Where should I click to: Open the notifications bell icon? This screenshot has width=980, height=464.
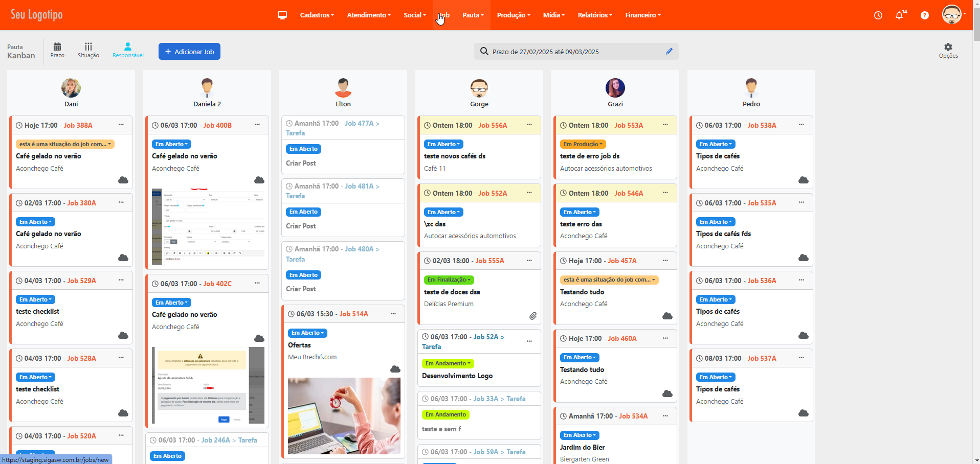899,15
